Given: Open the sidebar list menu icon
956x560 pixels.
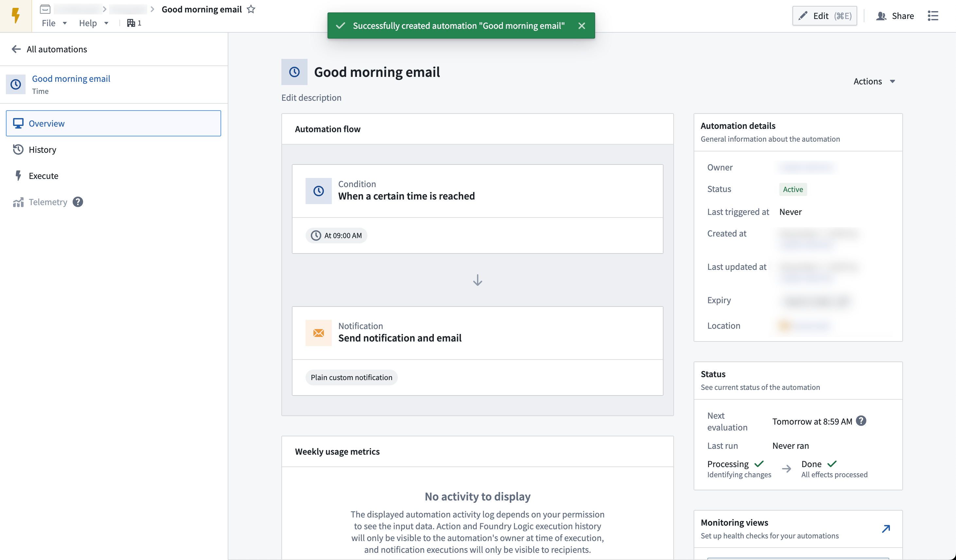Looking at the screenshot, I should pos(933,16).
